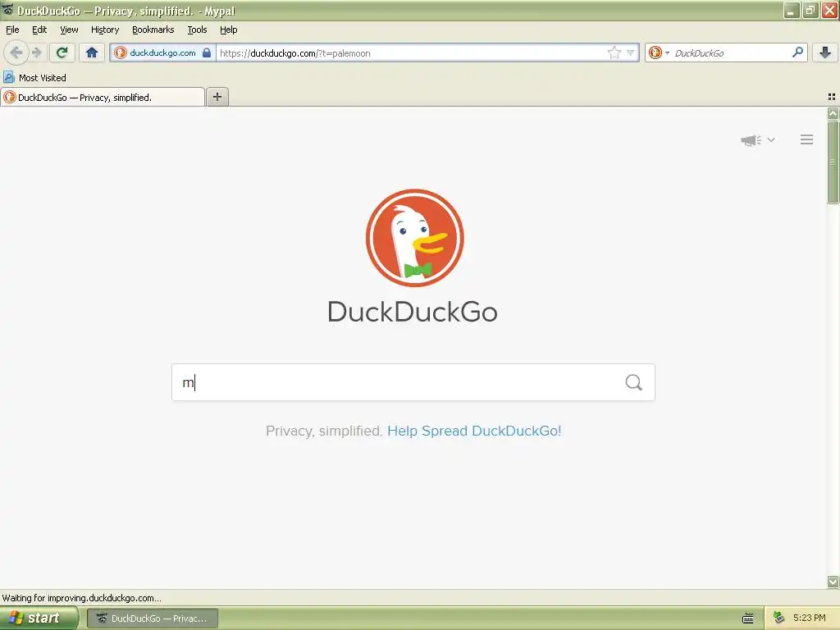Click the vertical scrollbar thumb
The image size is (840, 630).
833,162
